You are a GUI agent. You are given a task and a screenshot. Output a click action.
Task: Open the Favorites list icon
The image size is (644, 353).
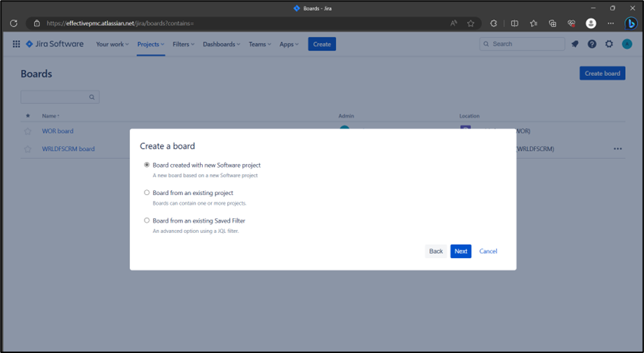click(x=534, y=23)
